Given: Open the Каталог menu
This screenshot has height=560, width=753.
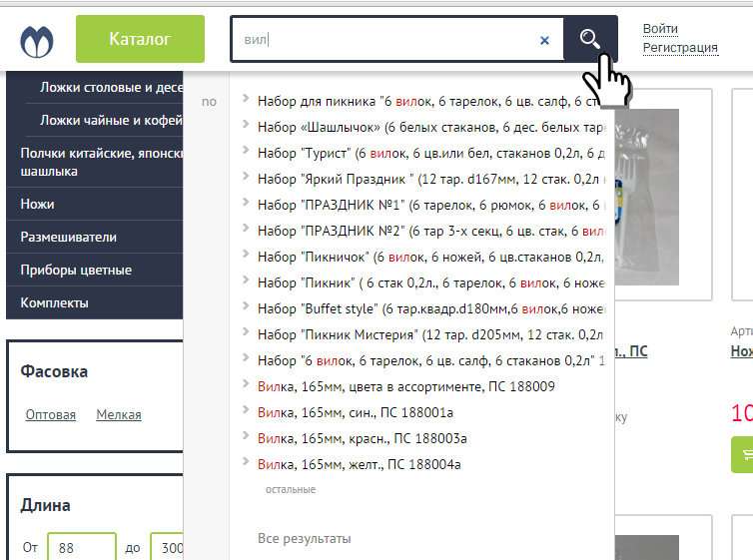Looking at the screenshot, I should click(x=140, y=39).
